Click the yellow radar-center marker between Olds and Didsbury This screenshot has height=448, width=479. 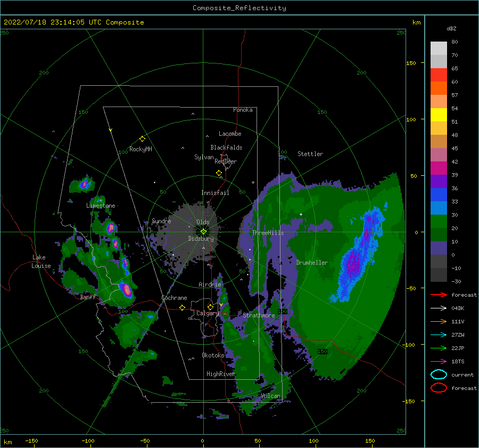tap(203, 232)
